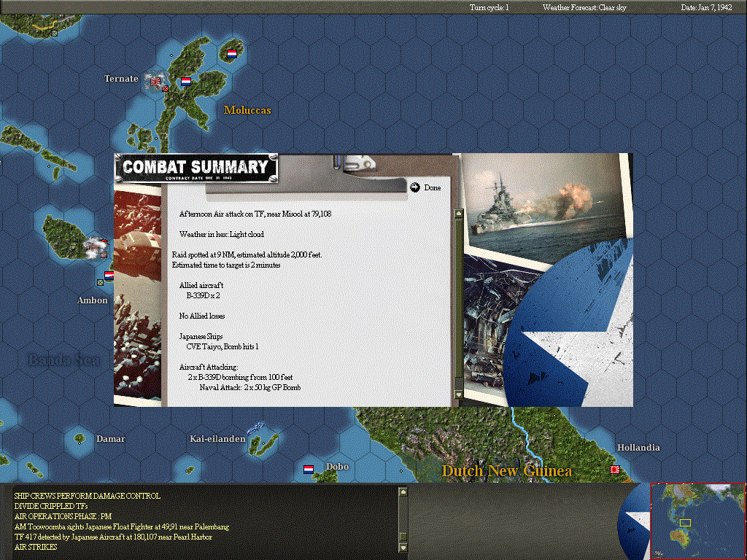747x560 pixels.
Task: Select Dutch flag on small northern Moluccas island
Action: [x=232, y=54]
